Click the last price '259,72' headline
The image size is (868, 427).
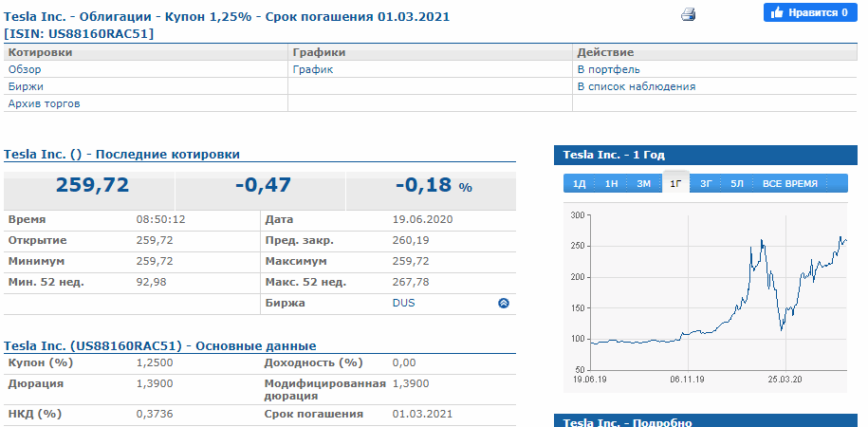[92, 186]
